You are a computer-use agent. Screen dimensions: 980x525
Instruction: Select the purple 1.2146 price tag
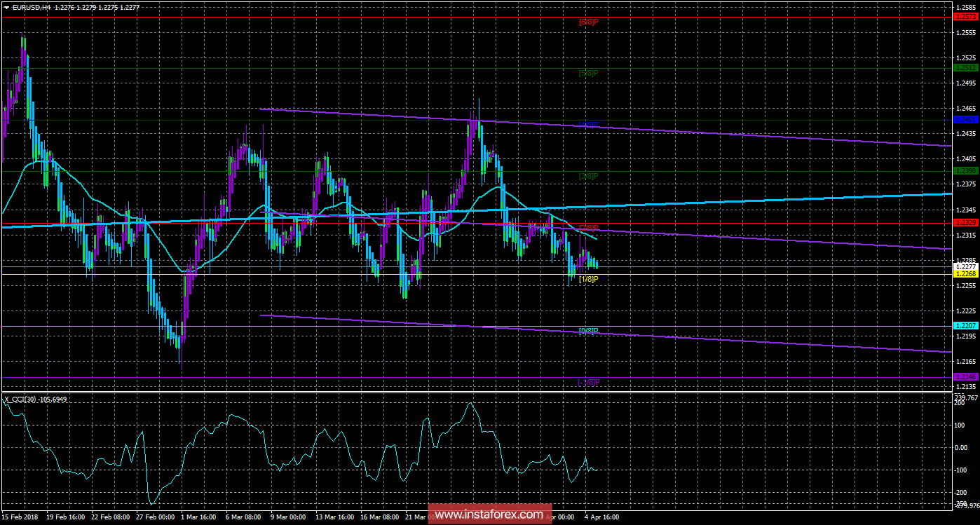(x=965, y=377)
